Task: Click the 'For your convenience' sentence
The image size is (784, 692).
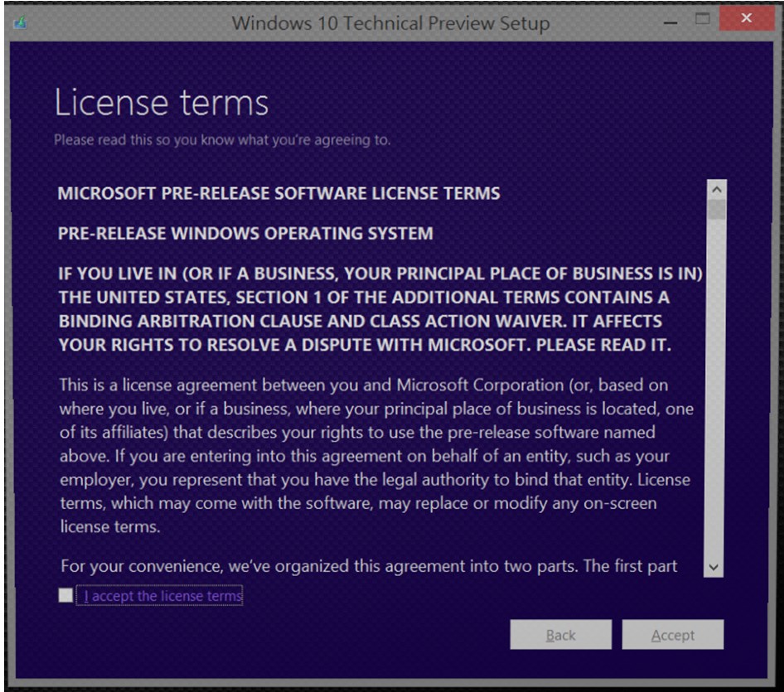Action: [x=369, y=566]
